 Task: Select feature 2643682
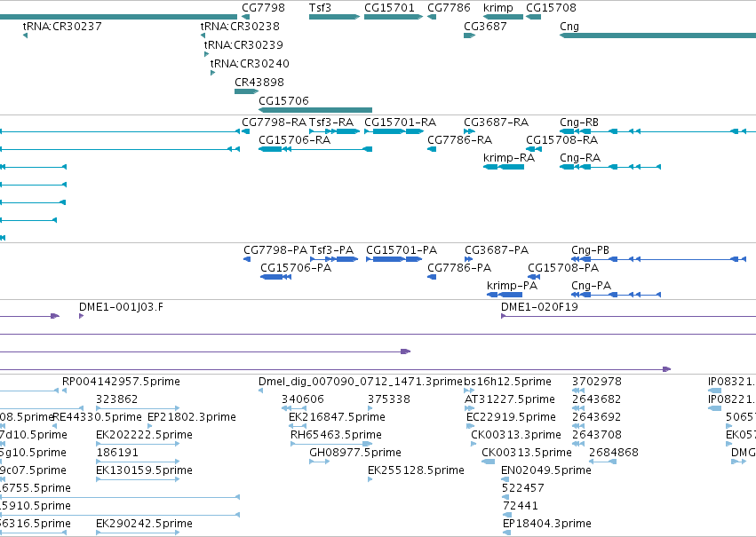click(x=596, y=399)
